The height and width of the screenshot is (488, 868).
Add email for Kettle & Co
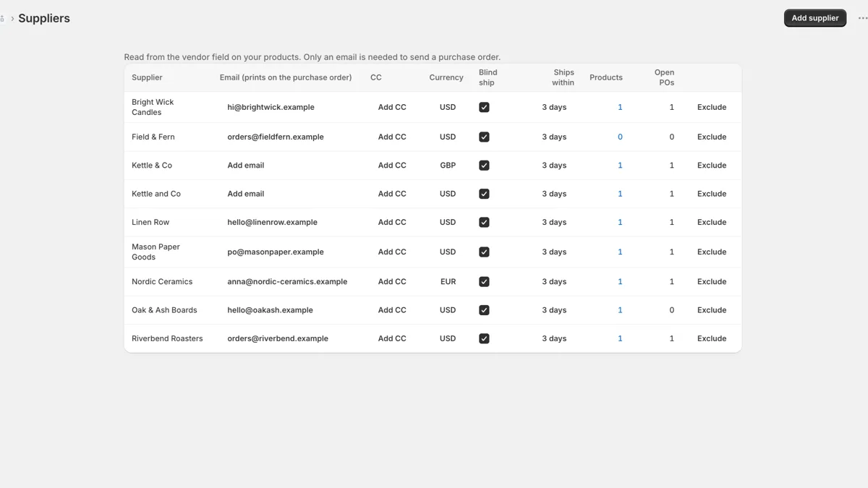246,166
